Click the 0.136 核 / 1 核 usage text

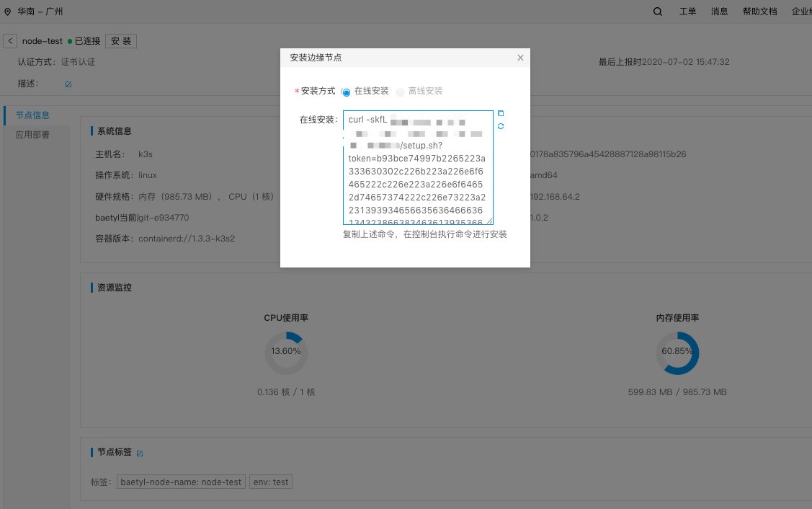click(286, 392)
